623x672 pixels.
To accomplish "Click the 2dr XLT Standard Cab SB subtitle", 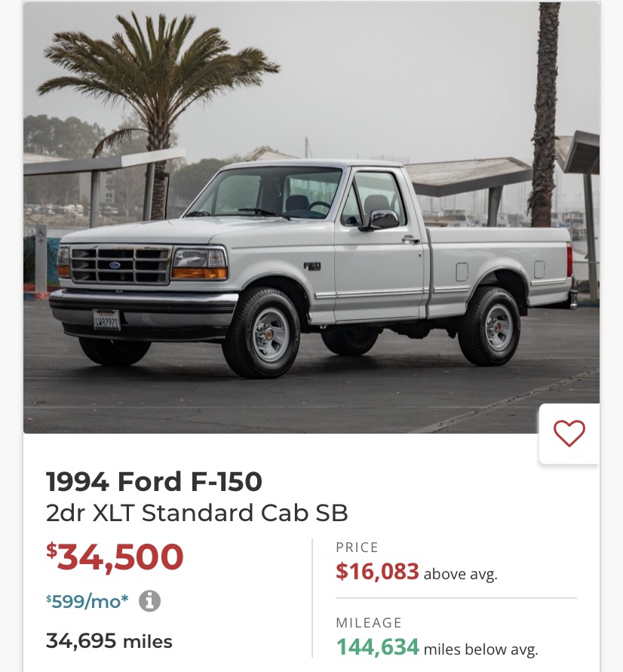I will click(x=197, y=513).
